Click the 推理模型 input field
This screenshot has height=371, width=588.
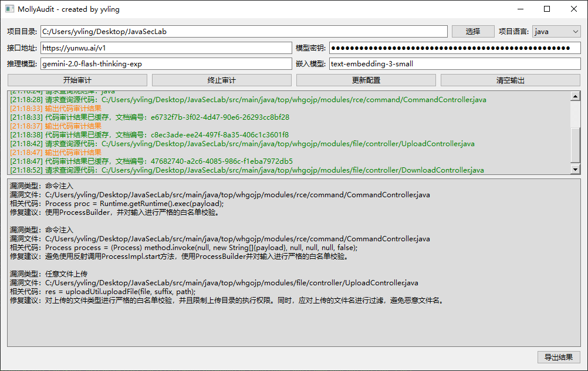[x=166, y=64]
